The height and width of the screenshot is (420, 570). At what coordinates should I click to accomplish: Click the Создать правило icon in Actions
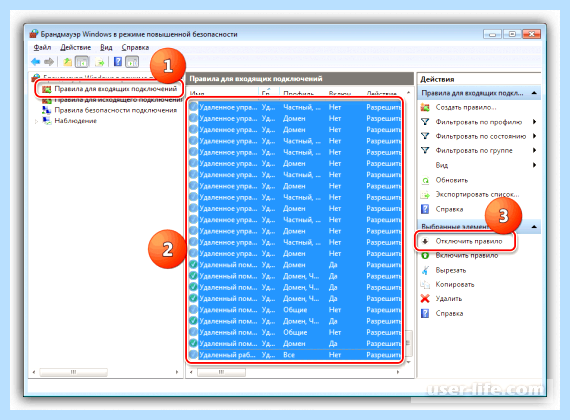pyautogui.click(x=425, y=107)
